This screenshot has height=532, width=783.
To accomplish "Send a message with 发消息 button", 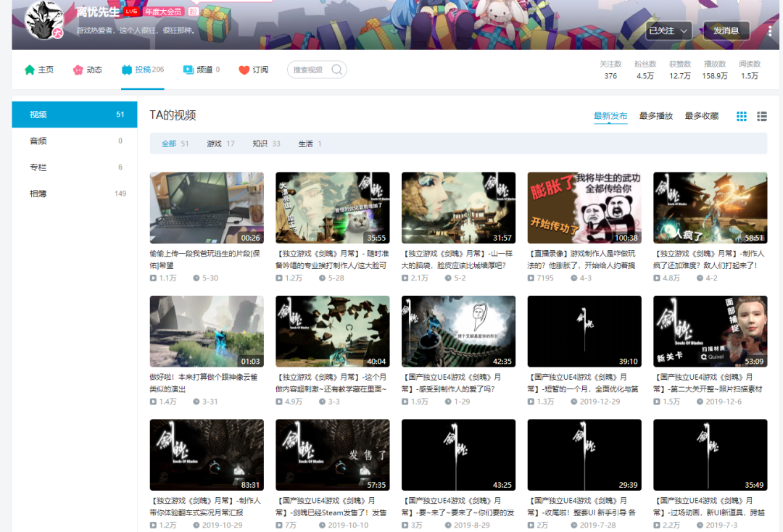I will tap(726, 30).
